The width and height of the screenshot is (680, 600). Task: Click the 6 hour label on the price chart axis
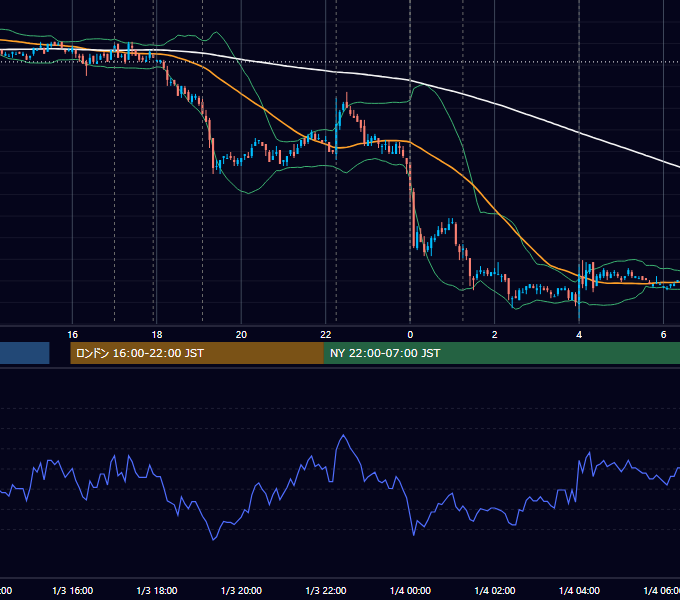click(664, 335)
